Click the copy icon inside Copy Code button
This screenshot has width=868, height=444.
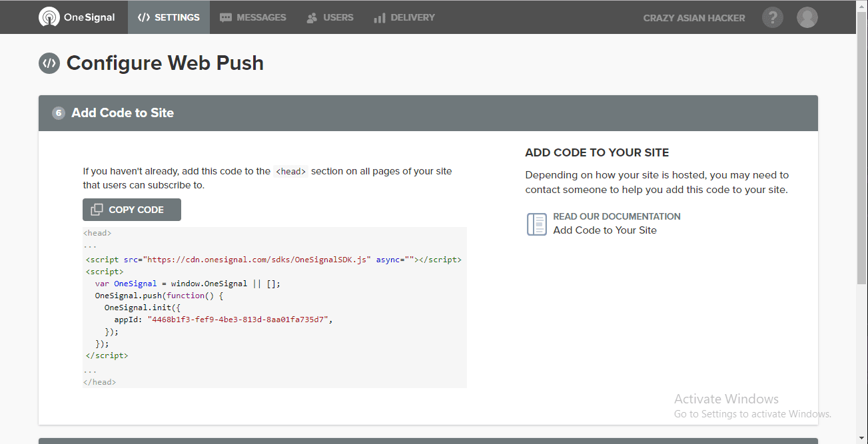click(97, 209)
